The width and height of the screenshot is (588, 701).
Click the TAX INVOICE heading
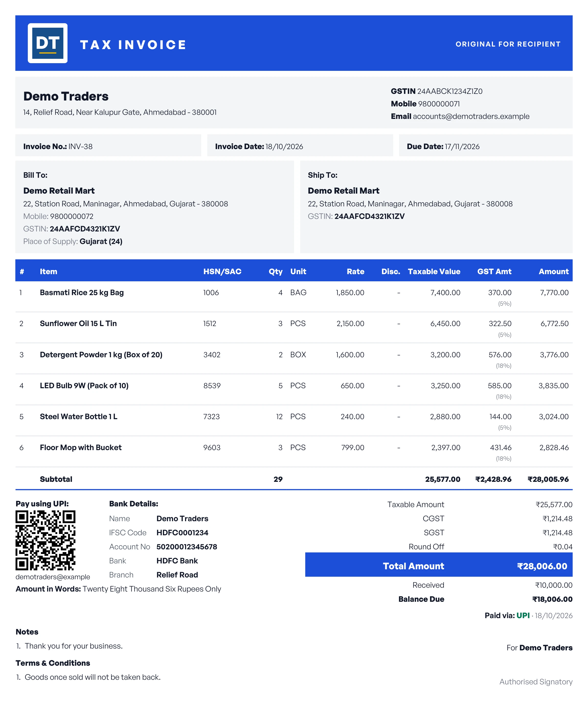tap(133, 45)
